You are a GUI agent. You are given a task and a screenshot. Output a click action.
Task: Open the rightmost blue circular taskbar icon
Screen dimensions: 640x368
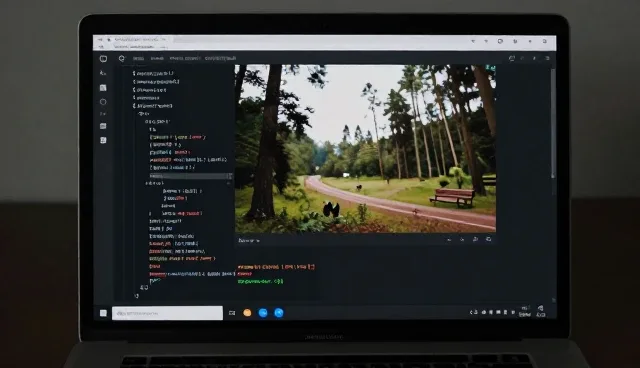[x=279, y=313]
